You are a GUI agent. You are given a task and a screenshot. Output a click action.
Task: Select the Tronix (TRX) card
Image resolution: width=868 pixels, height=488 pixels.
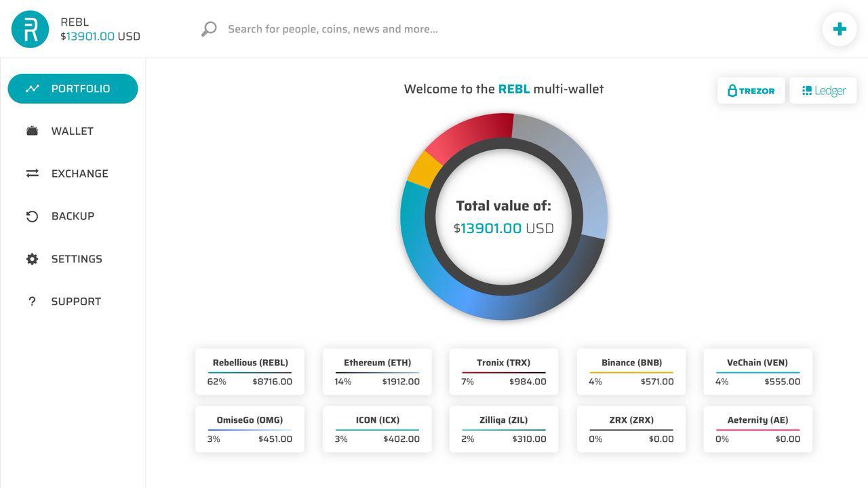point(504,372)
